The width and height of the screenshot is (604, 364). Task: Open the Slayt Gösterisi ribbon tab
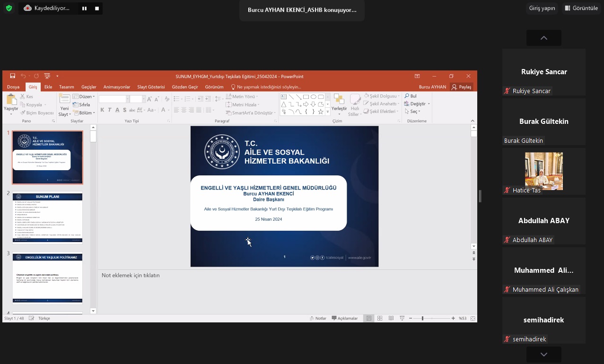pos(151,87)
